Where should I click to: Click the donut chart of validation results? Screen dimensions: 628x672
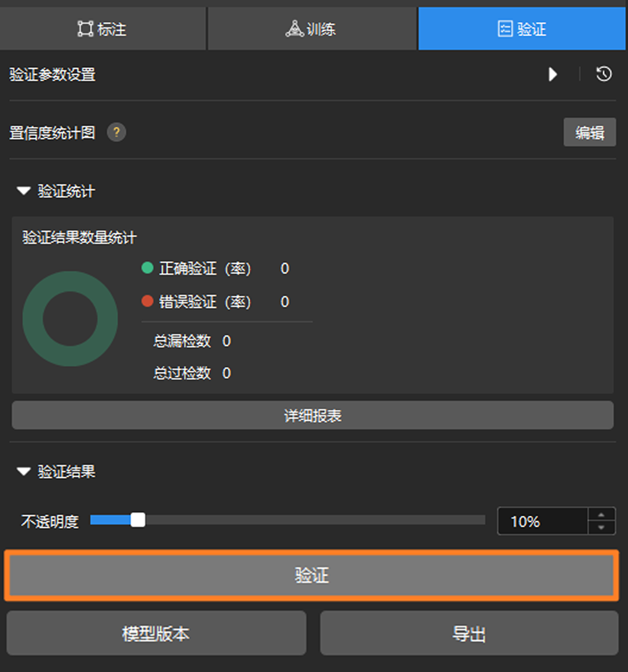70,318
